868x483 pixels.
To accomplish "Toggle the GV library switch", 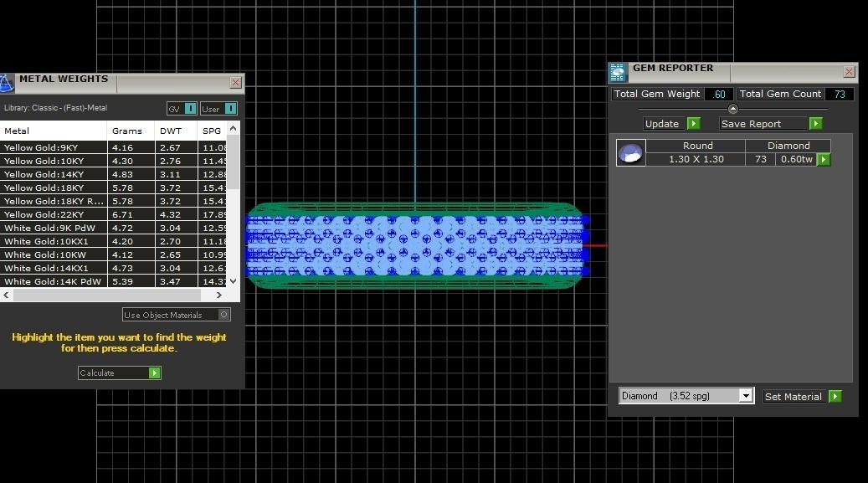I will pyautogui.click(x=190, y=109).
